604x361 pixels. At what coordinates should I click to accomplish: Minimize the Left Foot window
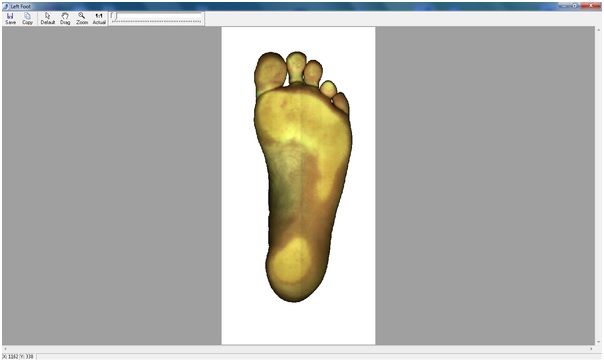point(564,6)
